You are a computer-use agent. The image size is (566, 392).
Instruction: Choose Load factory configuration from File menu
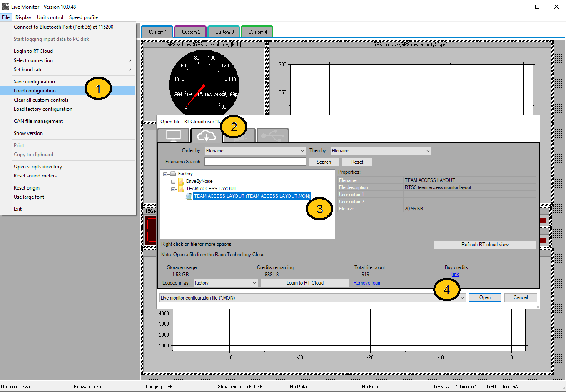(x=43, y=109)
